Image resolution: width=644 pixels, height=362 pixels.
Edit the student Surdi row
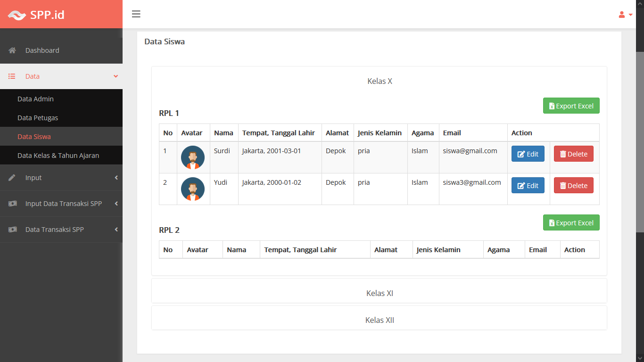click(x=528, y=154)
